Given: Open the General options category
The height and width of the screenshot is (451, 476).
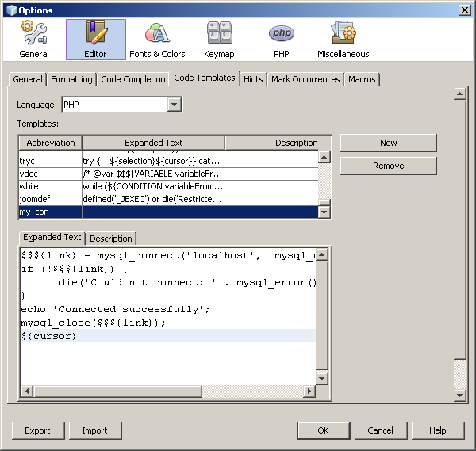Looking at the screenshot, I should click(33, 40).
